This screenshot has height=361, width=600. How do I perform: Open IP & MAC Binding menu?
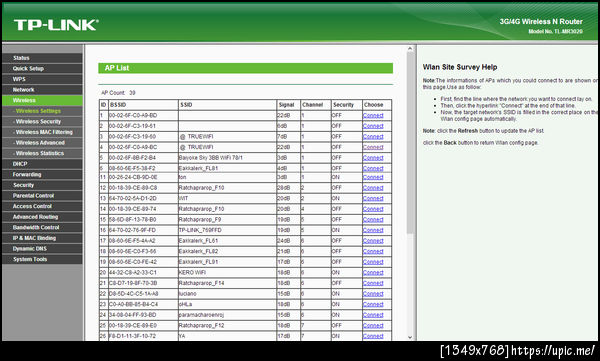42,238
